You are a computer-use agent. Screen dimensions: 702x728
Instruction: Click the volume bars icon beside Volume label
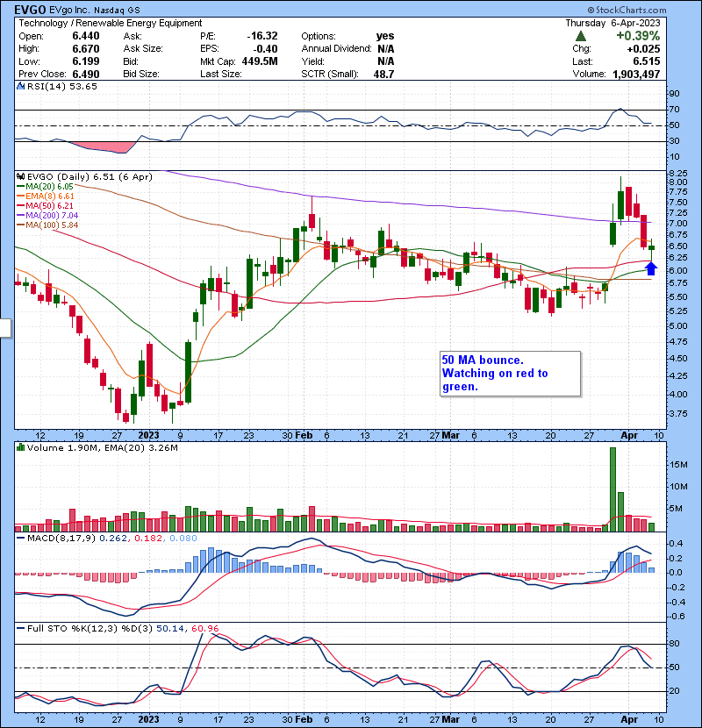20,447
